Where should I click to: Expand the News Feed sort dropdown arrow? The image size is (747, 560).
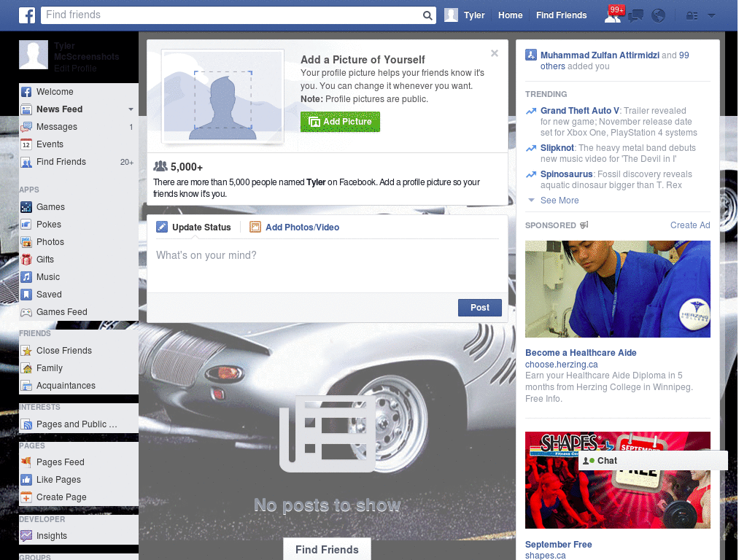(x=131, y=109)
